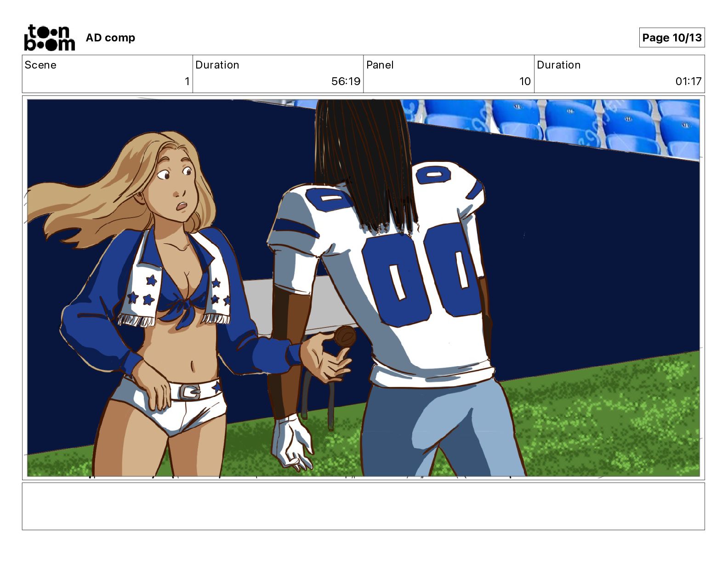The image size is (728, 563).
Task: Click the 'Panel' header label
Action: coord(380,65)
